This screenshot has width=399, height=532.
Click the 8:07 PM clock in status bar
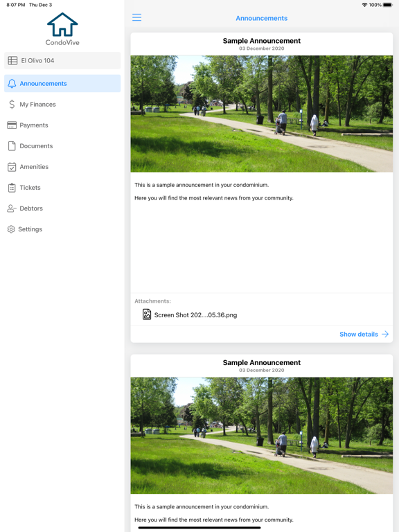pos(16,5)
